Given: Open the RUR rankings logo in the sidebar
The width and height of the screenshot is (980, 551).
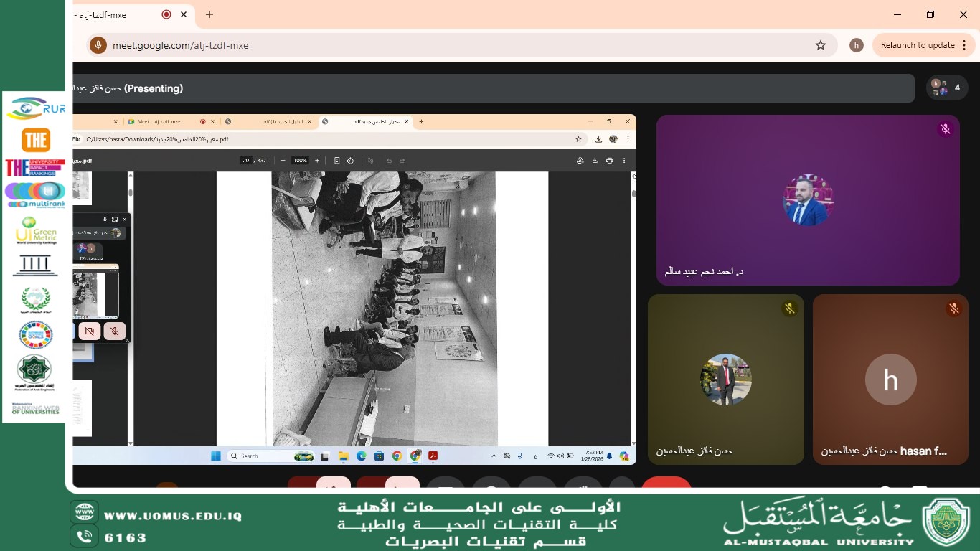Looking at the screenshot, I should click(36, 108).
